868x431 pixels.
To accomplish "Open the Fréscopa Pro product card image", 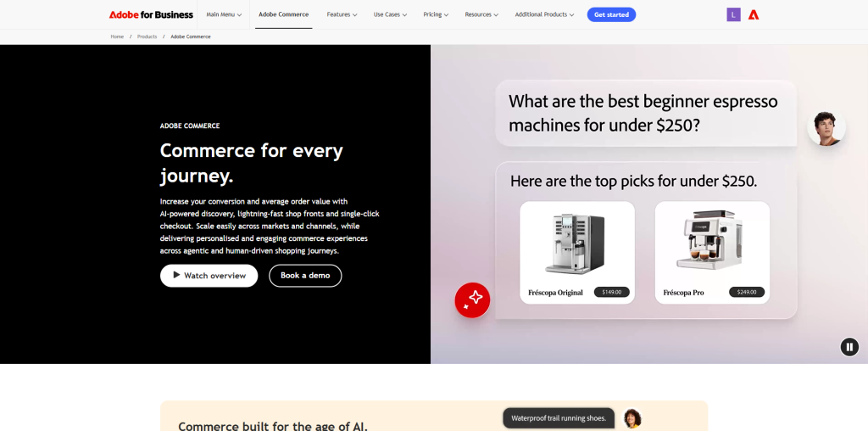I will (x=709, y=240).
